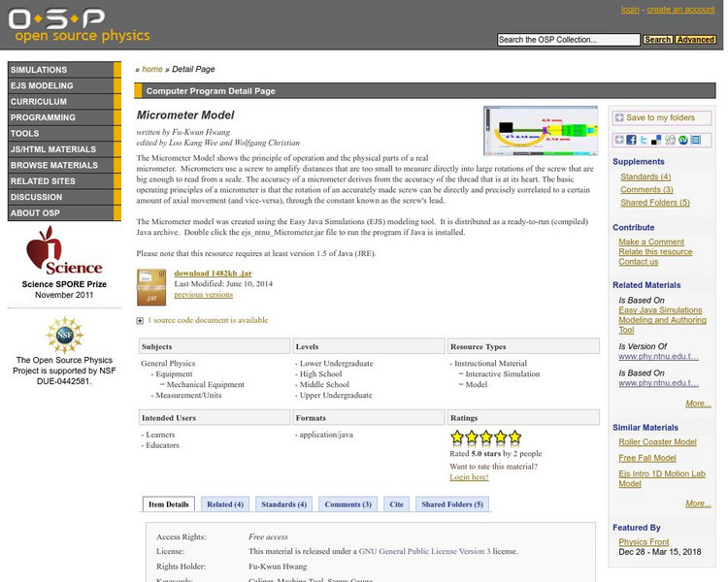Open Shared Folders (5) under Supplements
728x582 pixels.
655,203
